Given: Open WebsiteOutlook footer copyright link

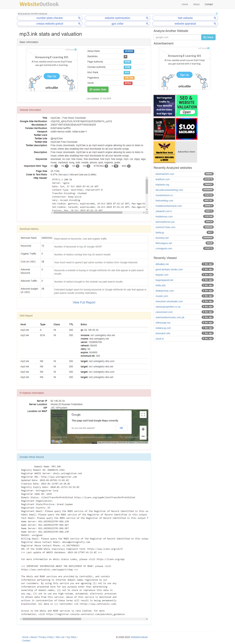Looking at the screenshot, I should (x=139, y=637).
